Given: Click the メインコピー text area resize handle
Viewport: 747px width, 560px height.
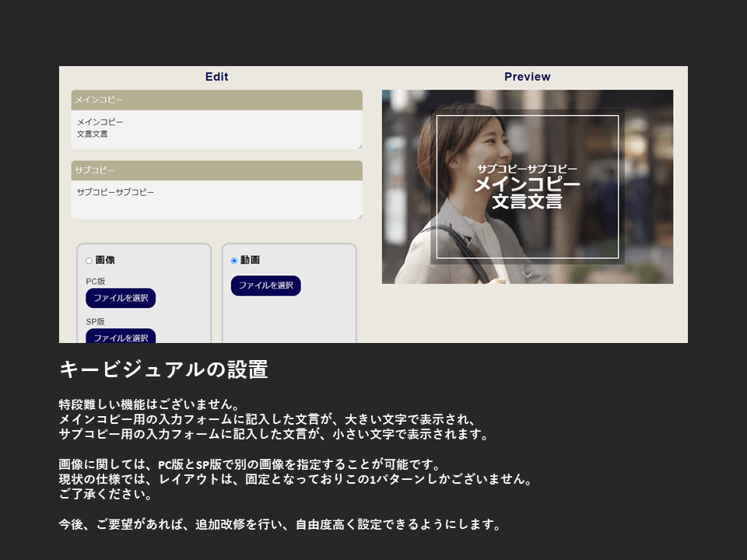Looking at the screenshot, I should click(359, 145).
